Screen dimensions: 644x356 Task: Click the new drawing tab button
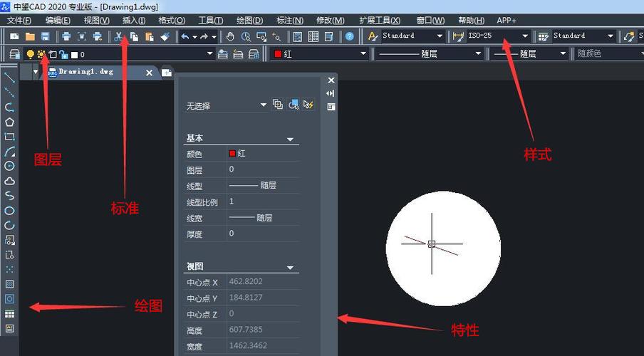pyautogui.click(x=166, y=73)
